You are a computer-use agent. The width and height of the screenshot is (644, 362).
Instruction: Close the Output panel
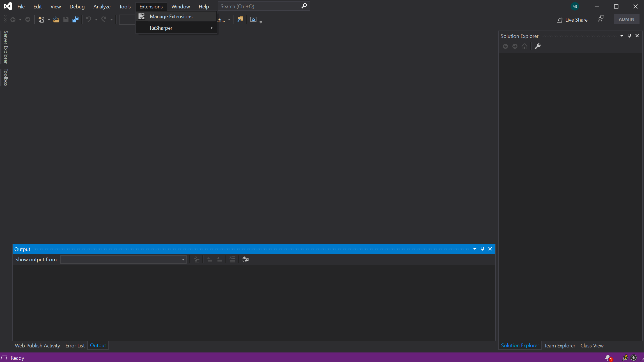(490, 249)
